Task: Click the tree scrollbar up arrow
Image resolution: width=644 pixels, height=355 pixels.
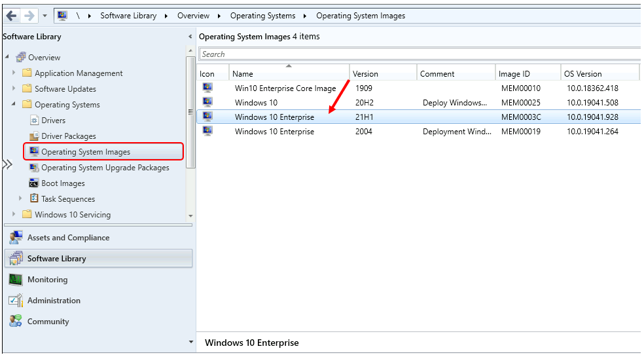Action: (x=190, y=50)
